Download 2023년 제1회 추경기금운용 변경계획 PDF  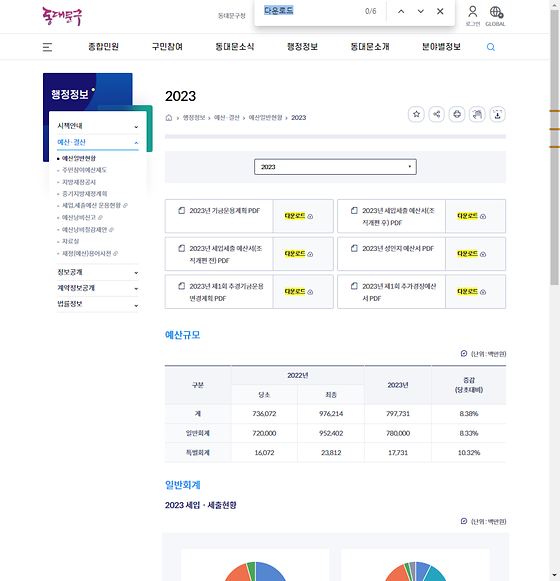299,292
